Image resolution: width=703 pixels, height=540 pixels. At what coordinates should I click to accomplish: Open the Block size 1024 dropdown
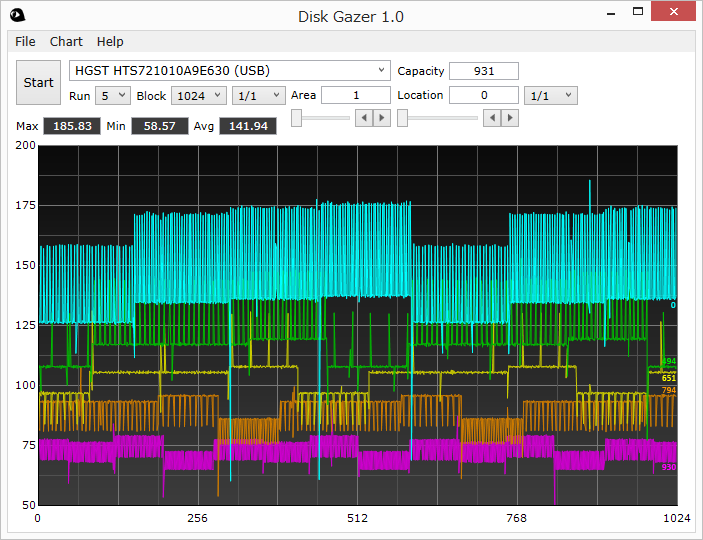pos(199,96)
